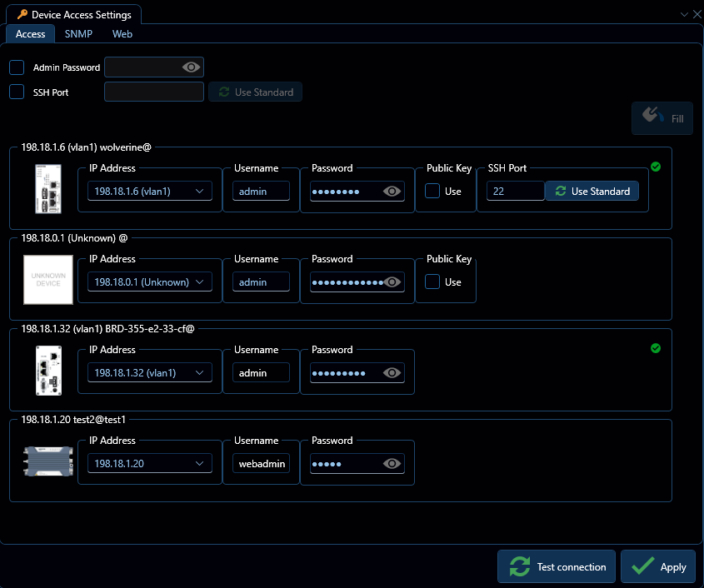Click Password field for 198.18.1.32
The height and width of the screenshot is (588, 704).
[x=357, y=372]
